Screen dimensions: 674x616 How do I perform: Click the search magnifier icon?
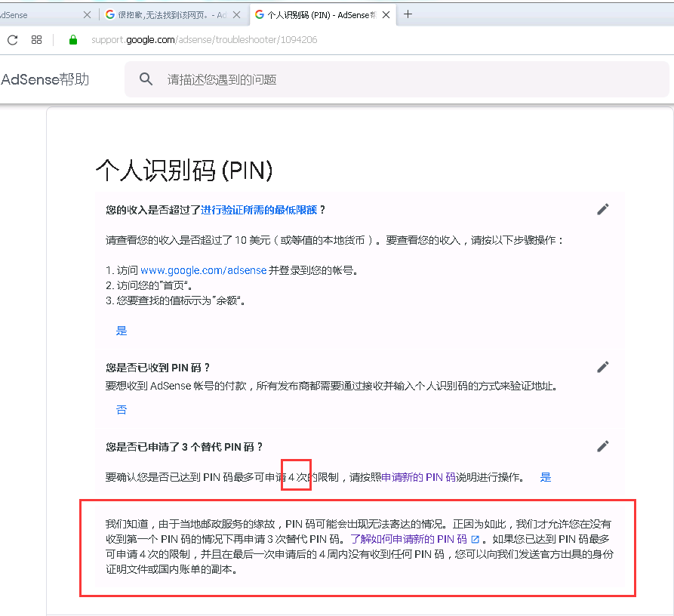(x=146, y=79)
